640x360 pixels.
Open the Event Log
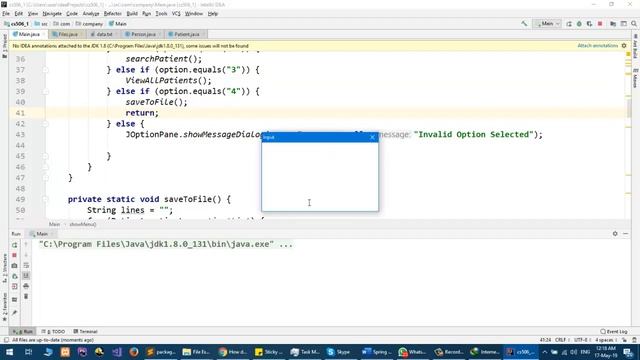[x=614, y=331]
